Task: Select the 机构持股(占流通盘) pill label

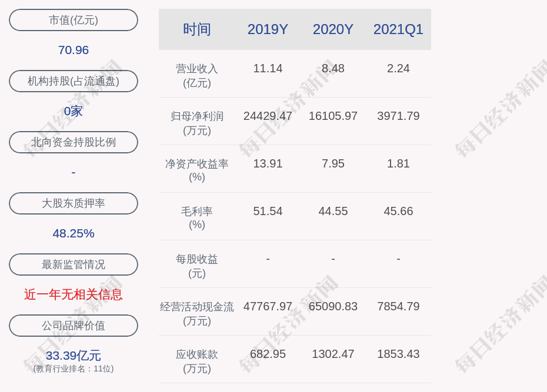Action: [x=74, y=81]
